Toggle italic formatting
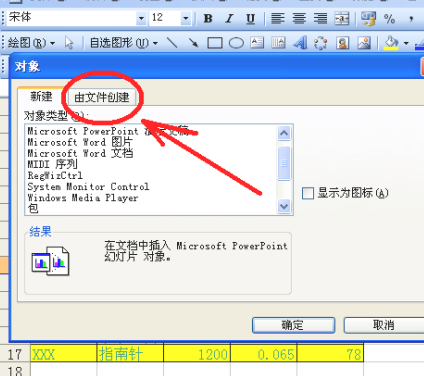The height and width of the screenshot is (376, 424). point(229,18)
